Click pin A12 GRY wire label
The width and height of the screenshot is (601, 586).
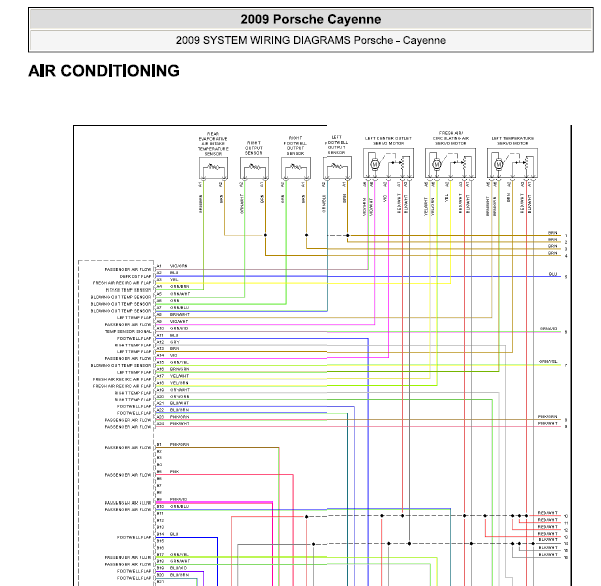pyautogui.click(x=174, y=342)
